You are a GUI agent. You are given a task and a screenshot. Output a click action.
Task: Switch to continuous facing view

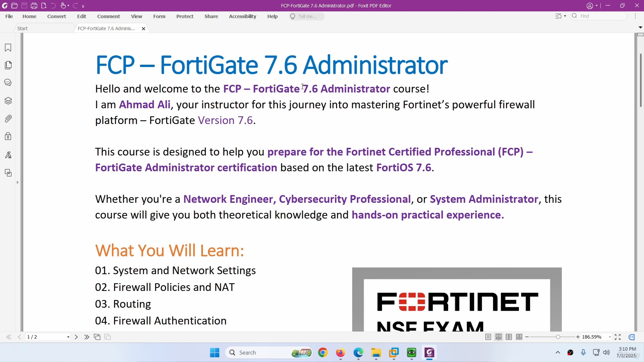click(519, 337)
